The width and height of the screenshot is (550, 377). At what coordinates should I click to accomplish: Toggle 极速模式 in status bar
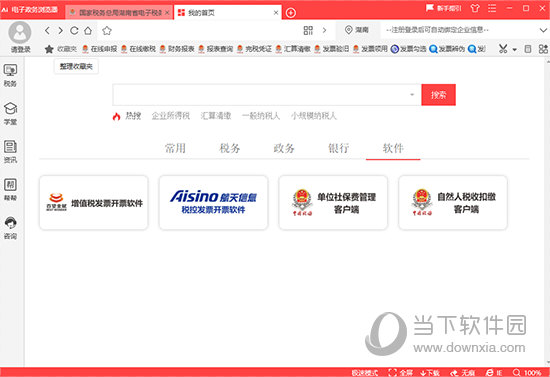pyautogui.click(x=365, y=372)
